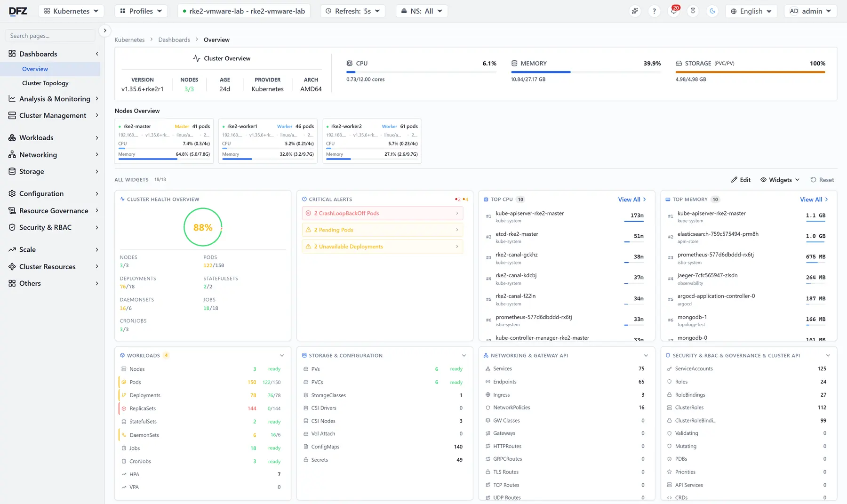Expand Workloads sidebar menu

tap(53, 137)
